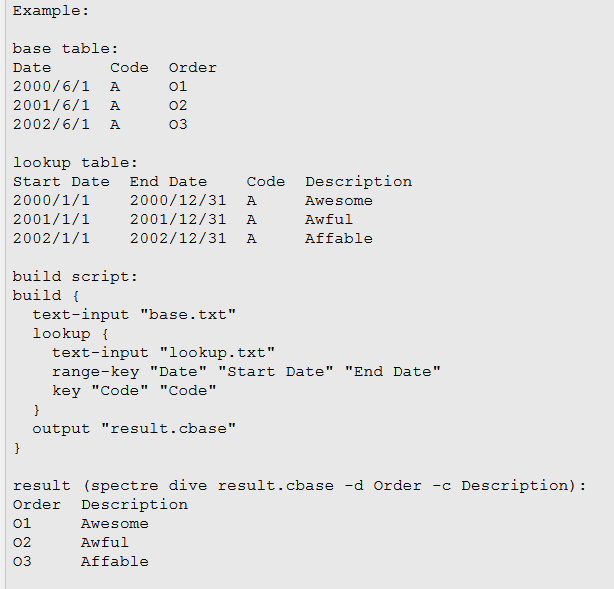
Task: Click "Awesome" in the lookup table
Action: 339,200
